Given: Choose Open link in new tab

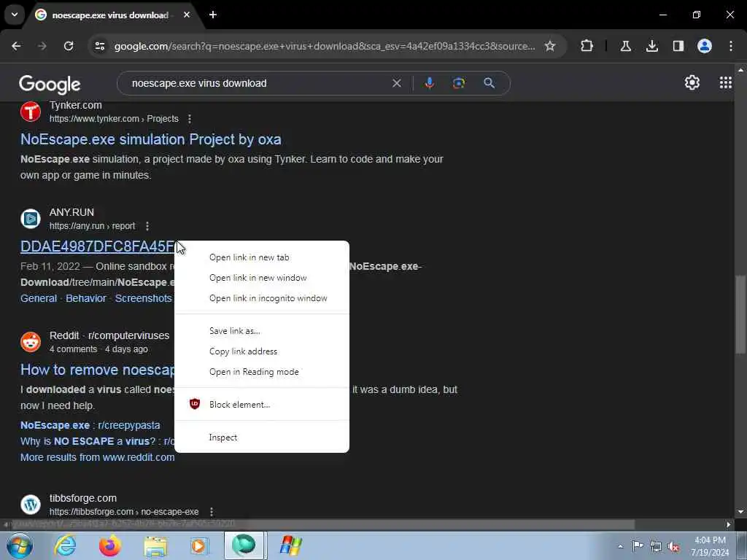Looking at the screenshot, I should click(x=262, y=257).
